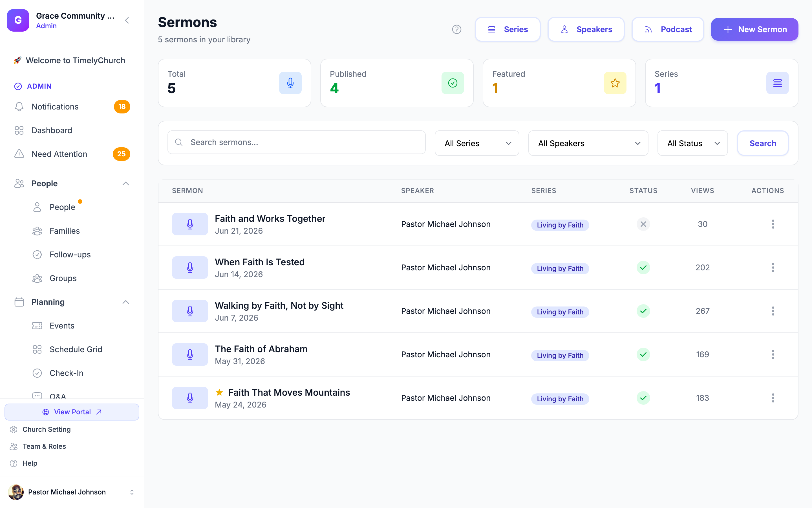Image resolution: width=812 pixels, height=508 pixels.
Task: Click microphone thumbnail of Walking by Faith sermon
Action: point(190,311)
